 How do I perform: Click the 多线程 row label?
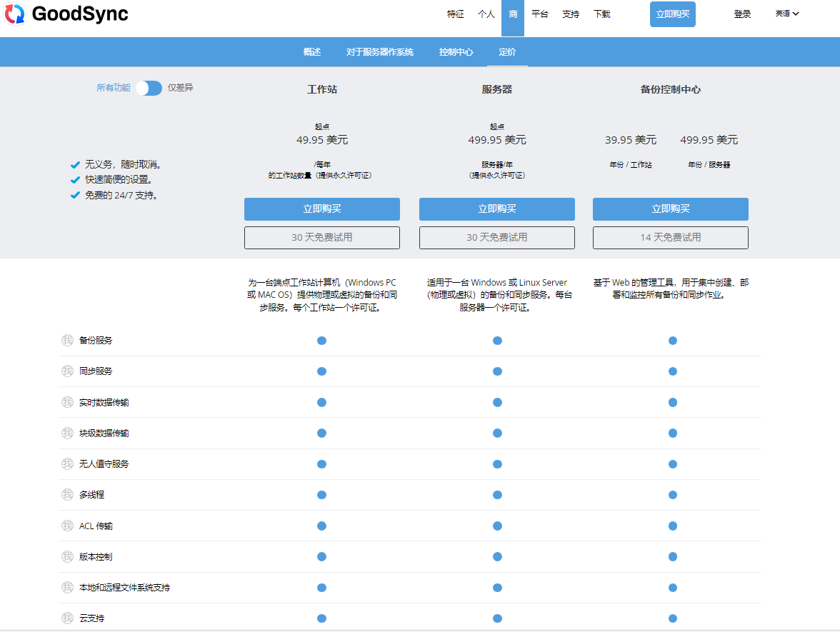point(91,494)
